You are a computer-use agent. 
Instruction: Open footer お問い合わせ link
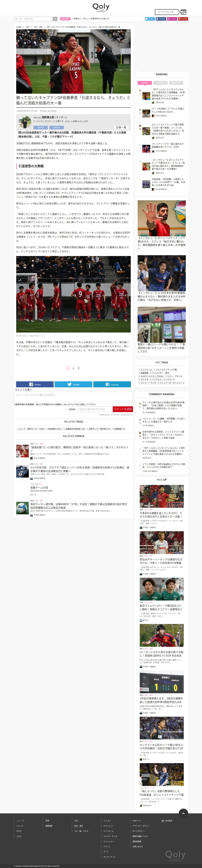click(x=137, y=846)
